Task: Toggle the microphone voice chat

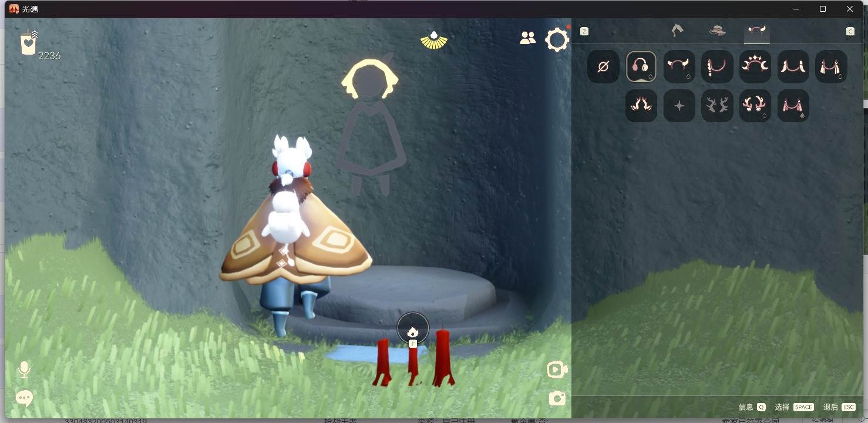Action: tap(24, 369)
